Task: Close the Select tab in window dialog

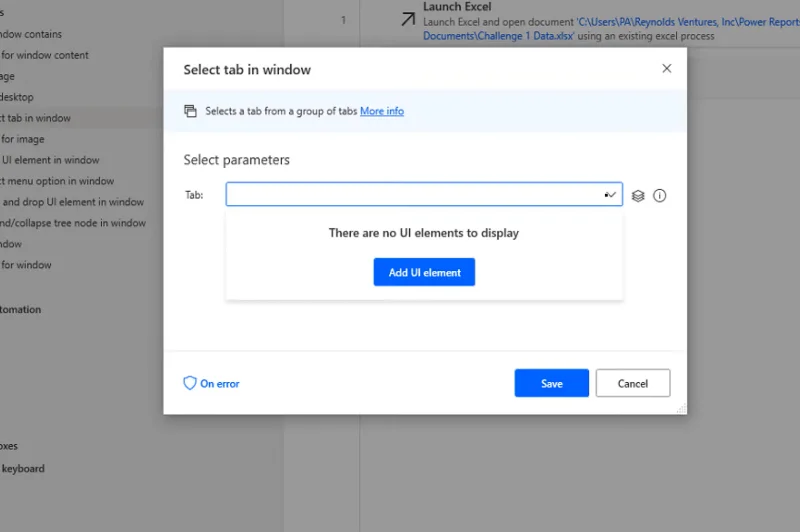Action: click(666, 68)
